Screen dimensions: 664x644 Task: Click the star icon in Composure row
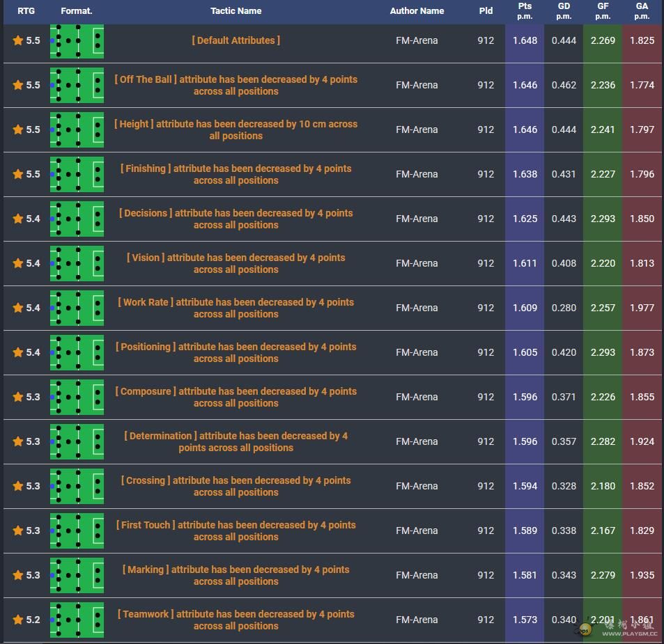coord(18,396)
